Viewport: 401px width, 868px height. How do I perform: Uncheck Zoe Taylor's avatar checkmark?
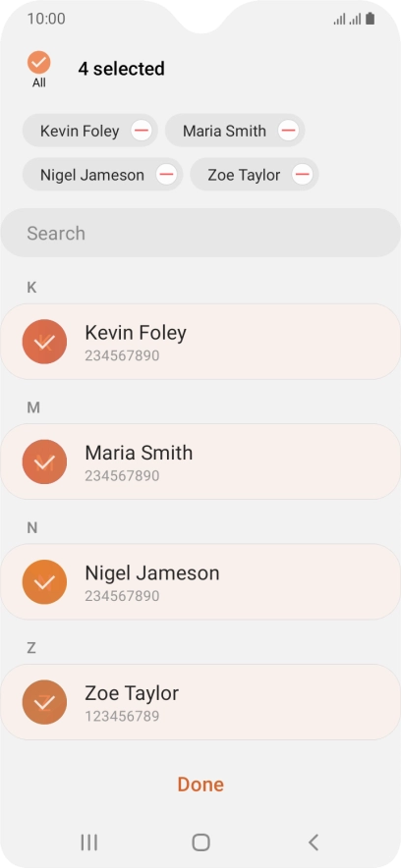pos(44,702)
